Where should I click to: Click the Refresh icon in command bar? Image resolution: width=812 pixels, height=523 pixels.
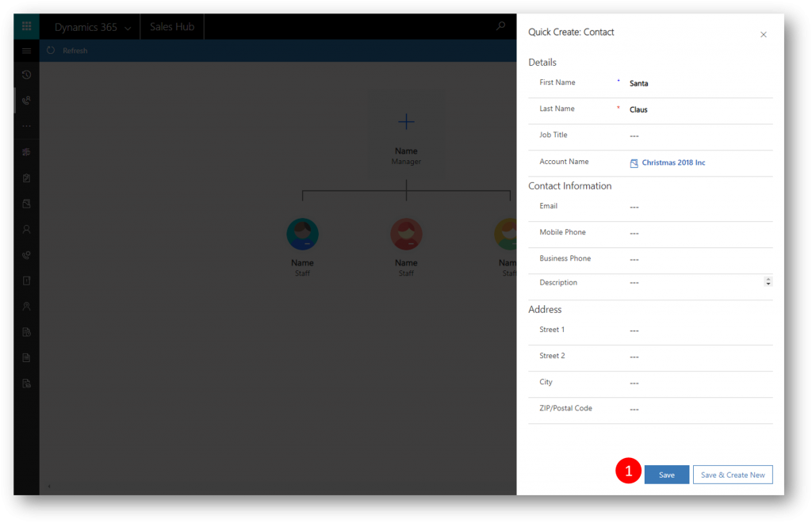point(52,51)
